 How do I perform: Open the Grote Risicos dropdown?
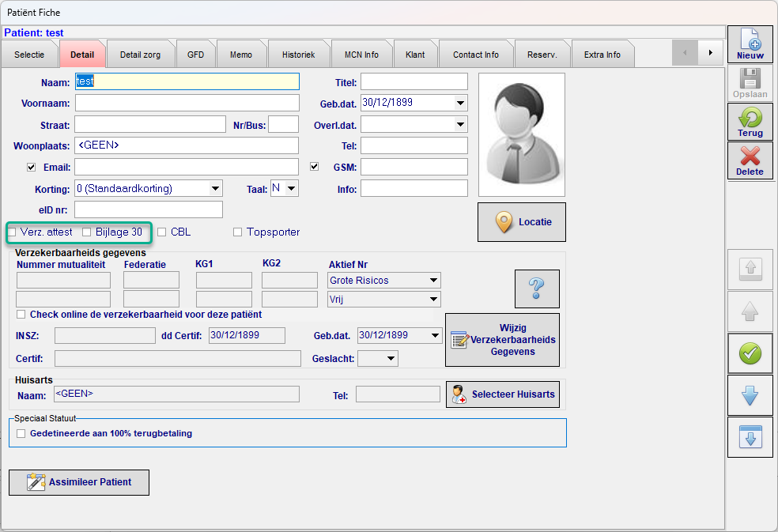point(432,280)
